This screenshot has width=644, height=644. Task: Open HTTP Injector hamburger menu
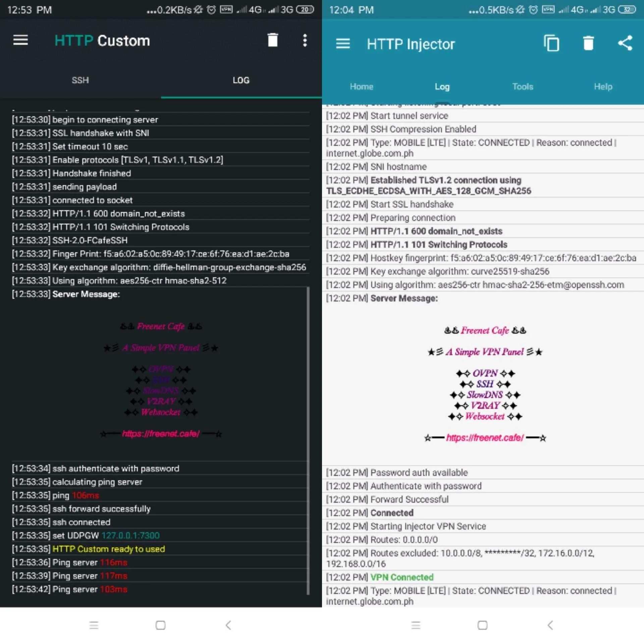point(343,44)
